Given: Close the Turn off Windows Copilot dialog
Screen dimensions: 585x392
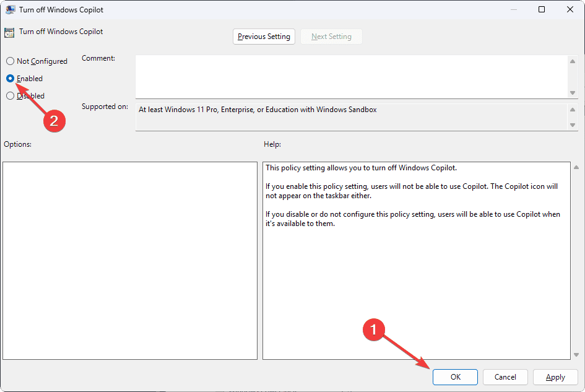Looking at the screenshot, I should coord(570,10).
